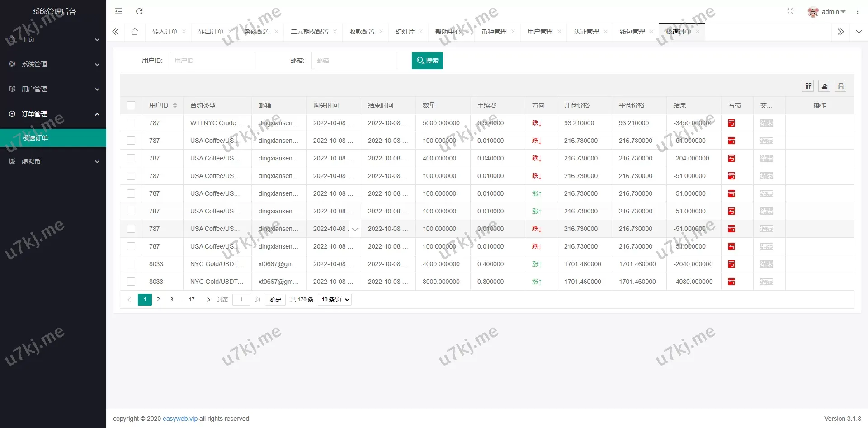Check the checkbox for user 8033 row
This screenshot has height=428, width=868.
(x=131, y=264)
